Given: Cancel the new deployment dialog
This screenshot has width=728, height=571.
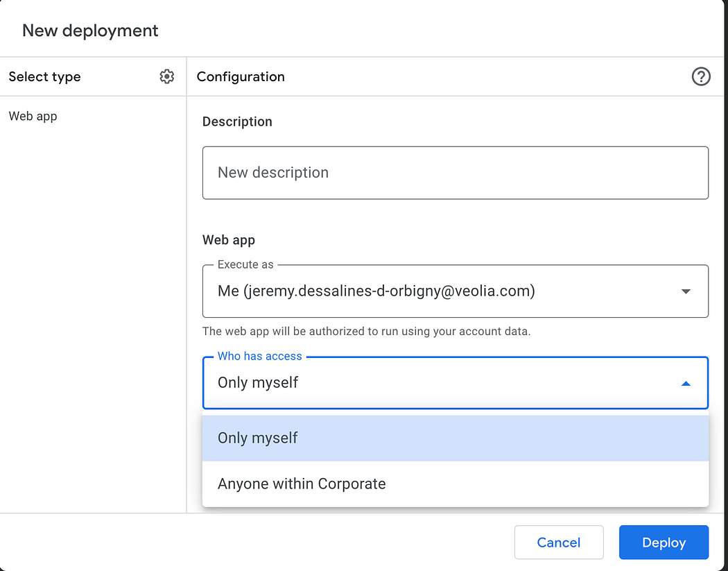Looking at the screenshot, I should tap(558, 543).
